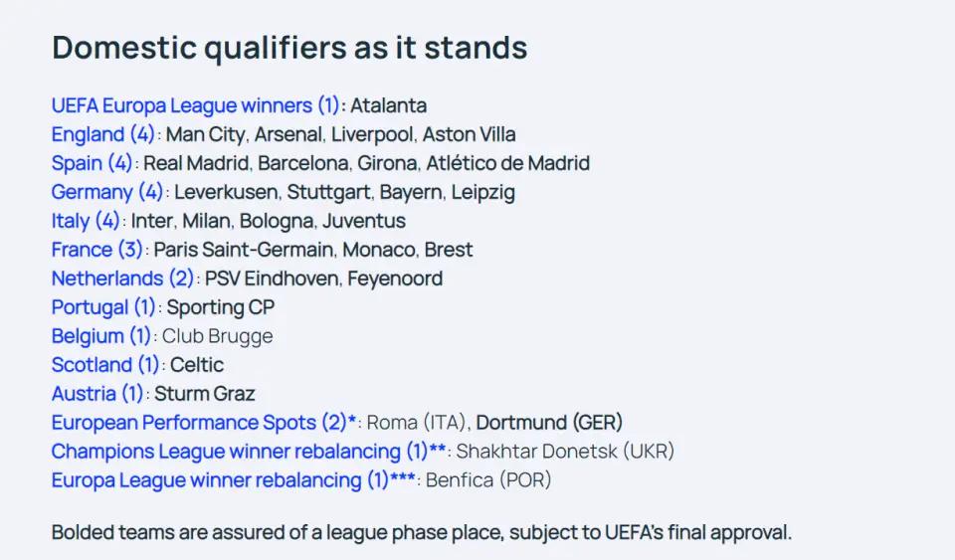The height and width of the screenshot is (560, 955).
Task: Click the bolded teams footnote sentence
Action: [x=422, y=532]
